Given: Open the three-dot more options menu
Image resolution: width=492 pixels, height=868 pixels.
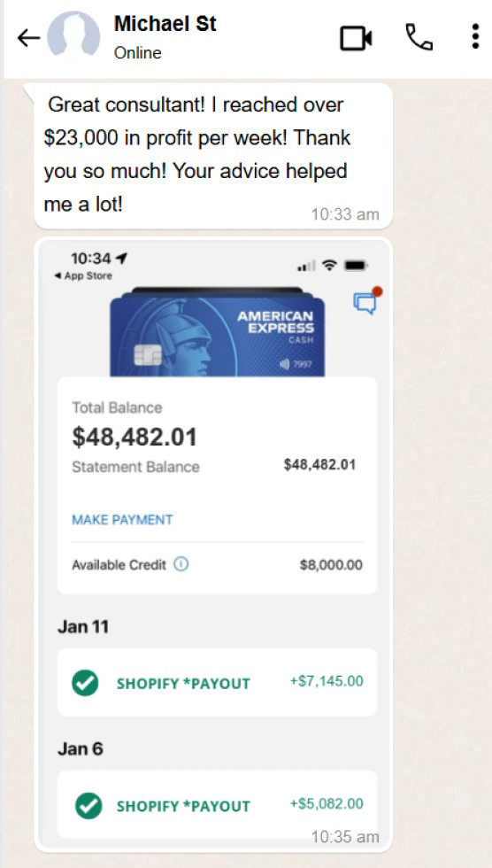Looking at the screenshot, I should tap(475, 37).
